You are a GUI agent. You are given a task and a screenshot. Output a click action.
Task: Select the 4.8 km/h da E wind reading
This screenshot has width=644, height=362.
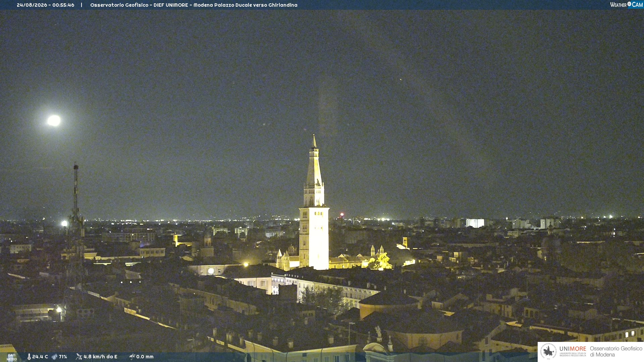(100, 357)
